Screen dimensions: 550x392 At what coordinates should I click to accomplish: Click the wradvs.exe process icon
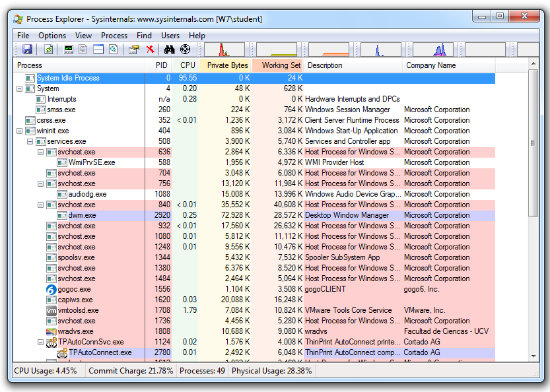52,331
